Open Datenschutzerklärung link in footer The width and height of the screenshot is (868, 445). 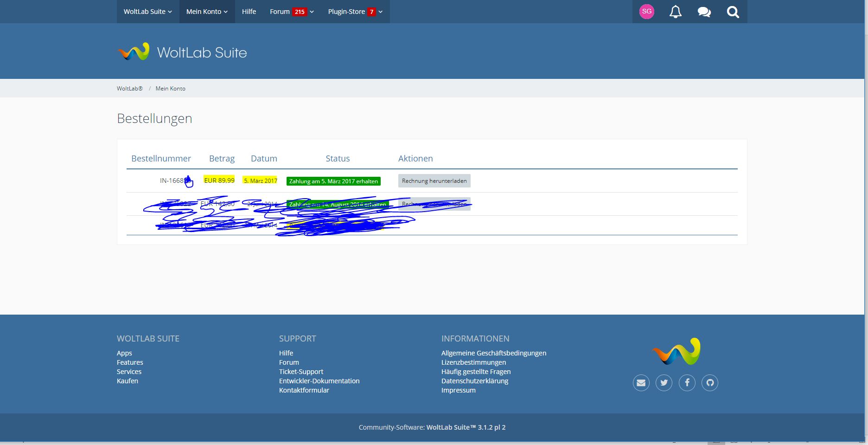pos(475,381)
